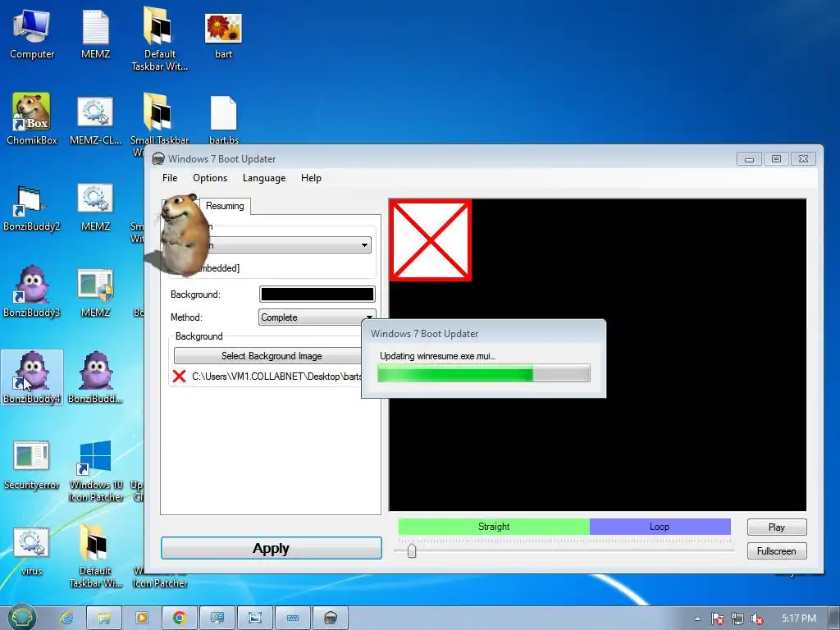
Task: Open Windows Explorer from the taskbar
Action: pyautogui.click(x=104, y=618)
